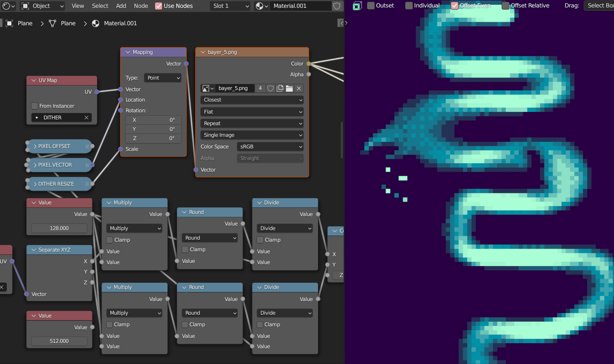The image size is (614, 364).
Task: Toggle the Offset Even checkbox
Action: [x=455, y=5]
